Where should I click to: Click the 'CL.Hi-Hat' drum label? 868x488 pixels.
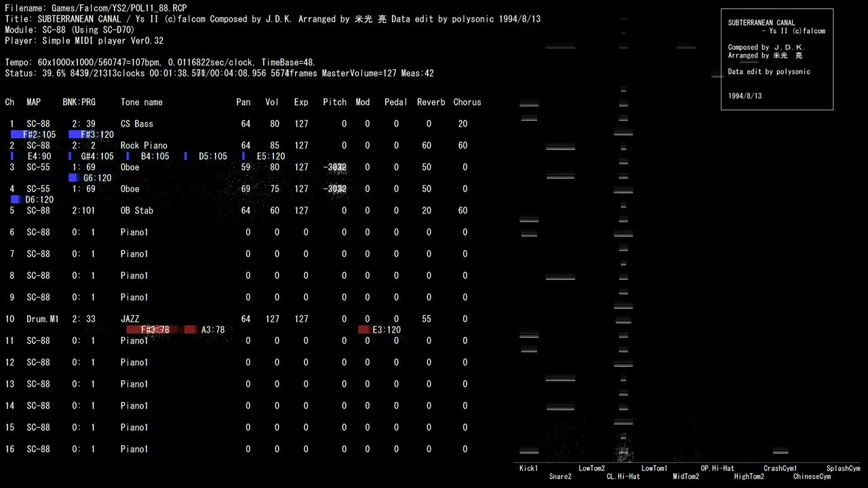tap(623, 476)
